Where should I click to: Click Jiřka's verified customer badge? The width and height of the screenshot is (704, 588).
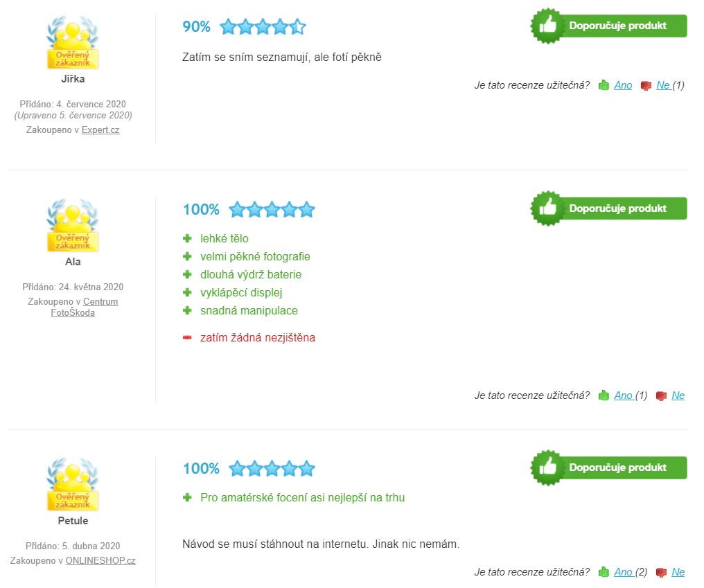click(73, 44)
